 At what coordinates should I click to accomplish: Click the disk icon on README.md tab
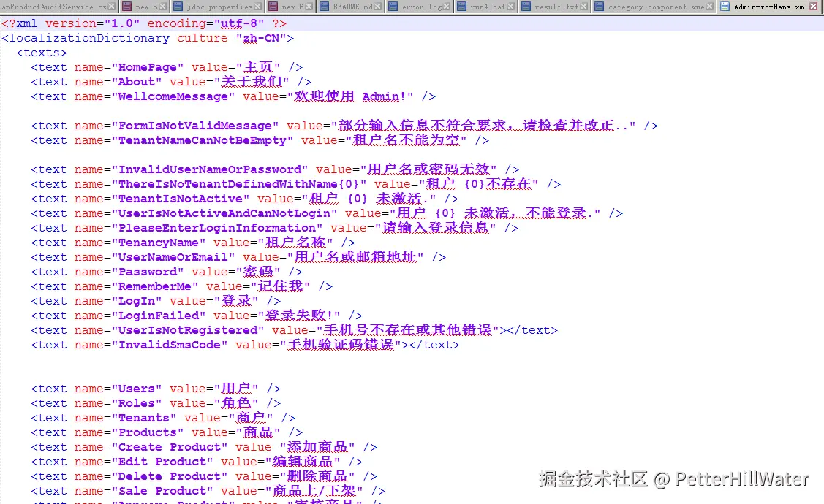324,7
